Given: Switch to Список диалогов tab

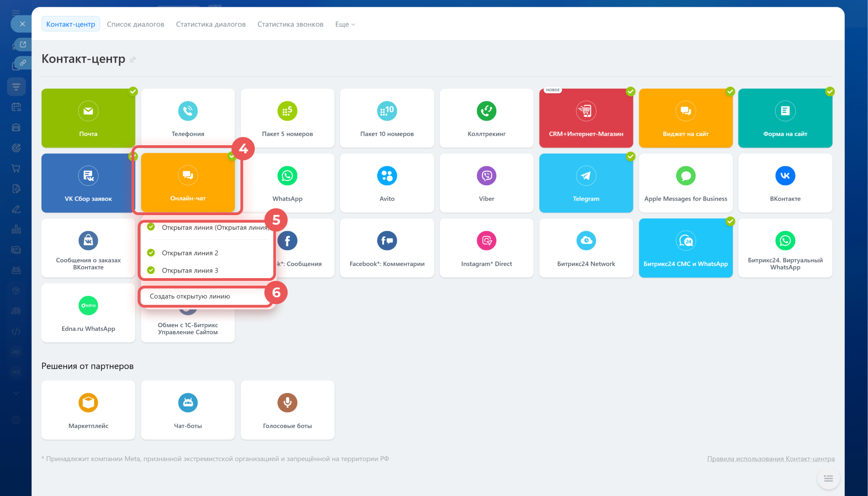Looking at the screenshot, I should pos(136,24).
